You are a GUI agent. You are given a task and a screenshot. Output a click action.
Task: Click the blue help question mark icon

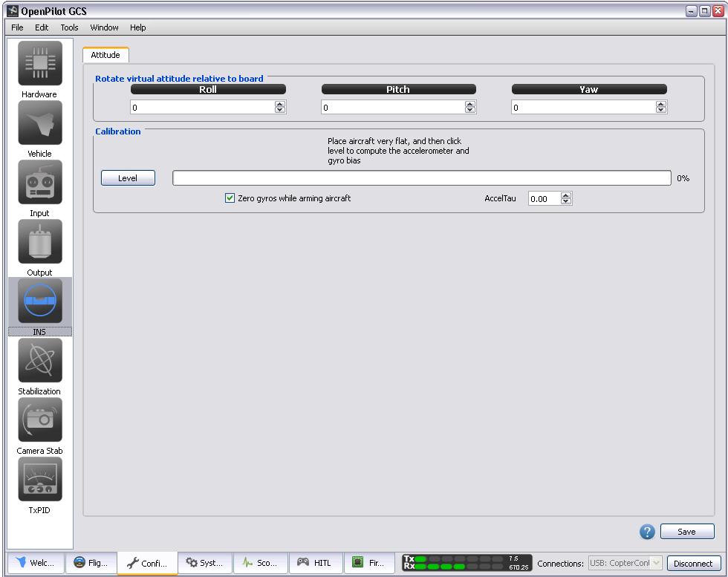coord(647,532)
